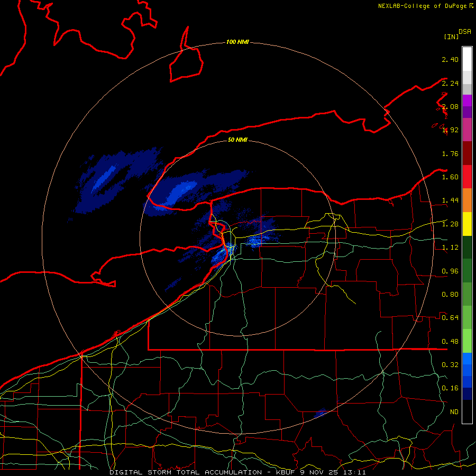Pick the light green swatch beside 0.48
476x476 pixels.
[x=467, y=341]
